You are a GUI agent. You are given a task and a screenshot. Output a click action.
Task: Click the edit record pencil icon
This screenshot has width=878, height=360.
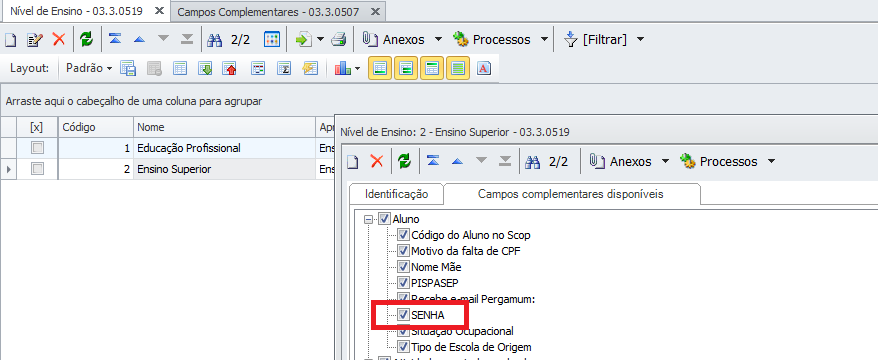click(35, 40)
